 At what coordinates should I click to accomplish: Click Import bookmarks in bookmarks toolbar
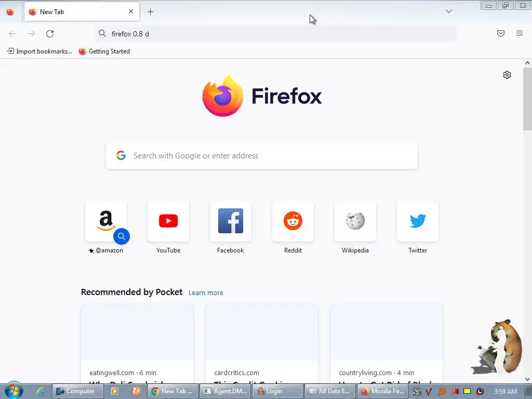tap(39, 51)
